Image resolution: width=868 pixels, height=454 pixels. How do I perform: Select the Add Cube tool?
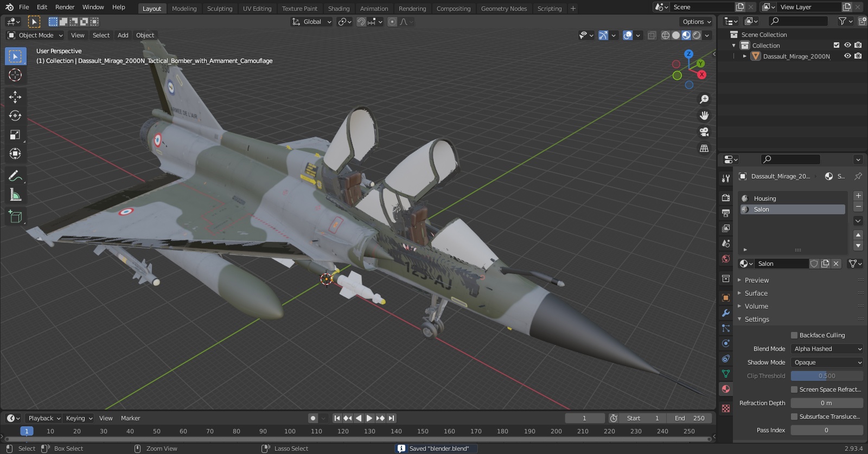click(x=15, y=217)
